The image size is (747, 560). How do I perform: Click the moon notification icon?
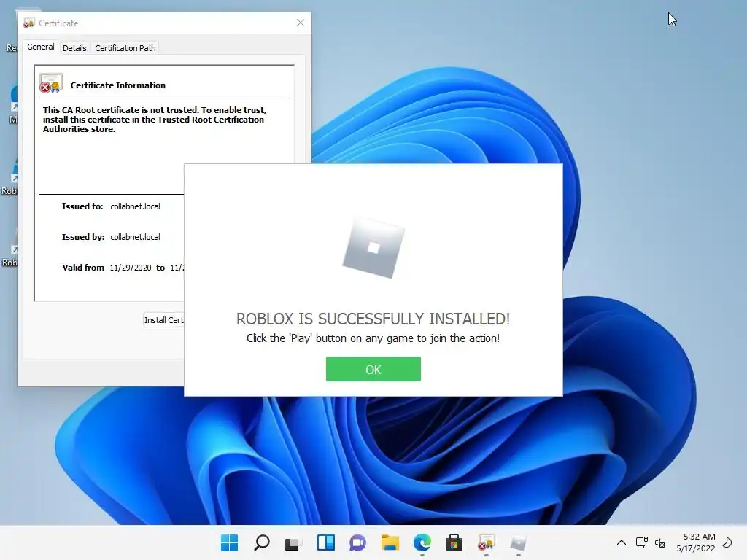coord(727,542)
